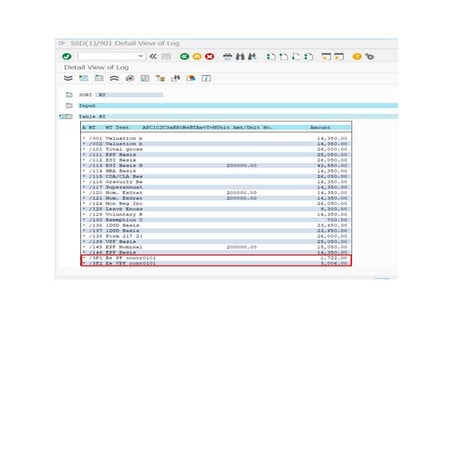Open the yellow Help icon
Viewport: 453px width, 453px height.
tap(357, 57)
